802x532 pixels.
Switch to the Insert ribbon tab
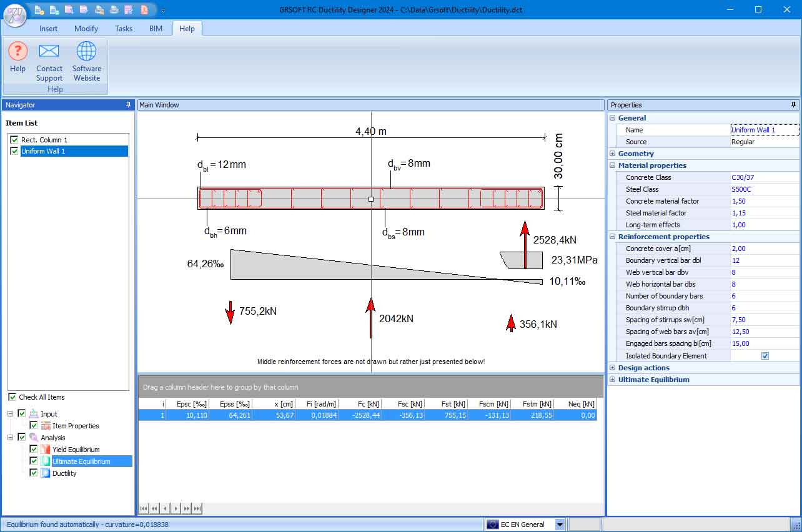tap(48, 28)
